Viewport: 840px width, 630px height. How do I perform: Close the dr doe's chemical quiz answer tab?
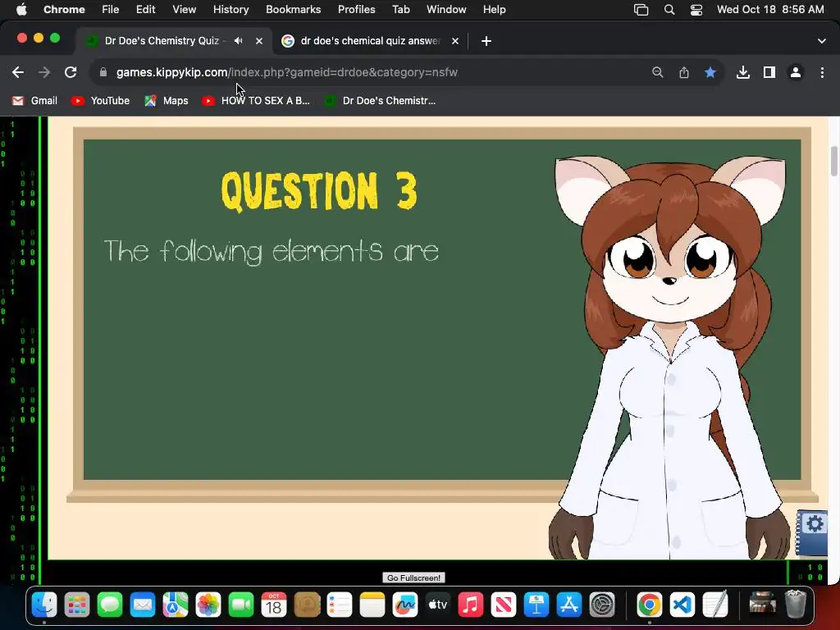(x=454, y=41)
